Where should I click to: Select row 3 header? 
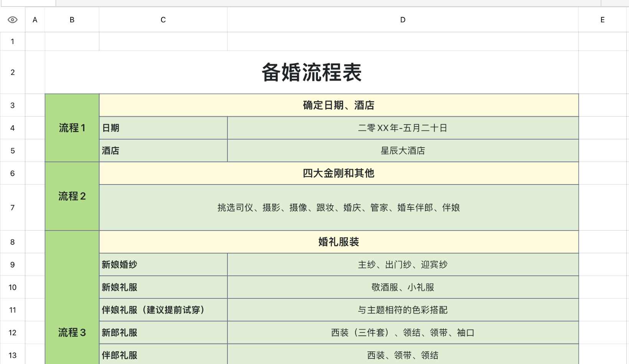point(12,105)
